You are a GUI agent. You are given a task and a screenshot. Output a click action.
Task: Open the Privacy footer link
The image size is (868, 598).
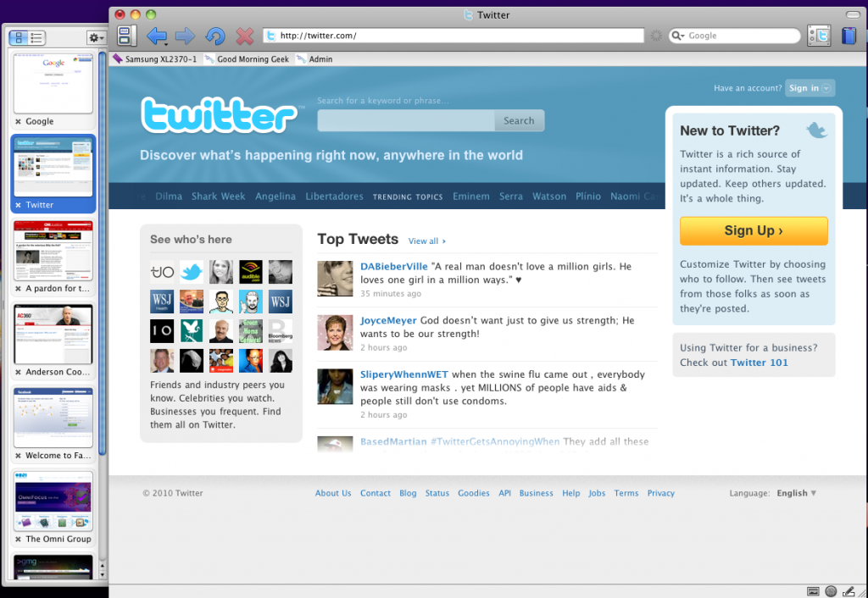tap(661, 493)
